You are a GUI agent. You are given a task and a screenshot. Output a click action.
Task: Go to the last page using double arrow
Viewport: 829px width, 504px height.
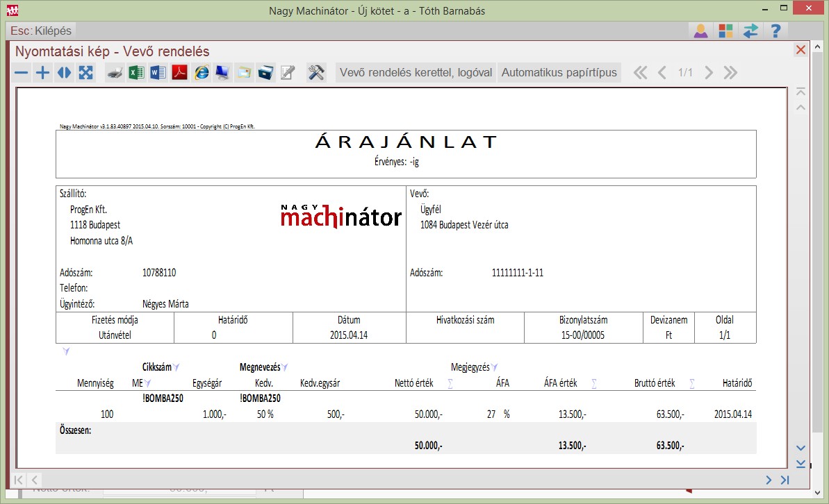coord(730,73)
